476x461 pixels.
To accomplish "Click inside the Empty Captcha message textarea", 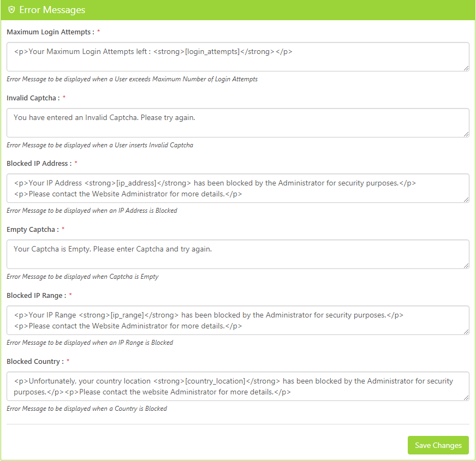I will click(237, 254).
